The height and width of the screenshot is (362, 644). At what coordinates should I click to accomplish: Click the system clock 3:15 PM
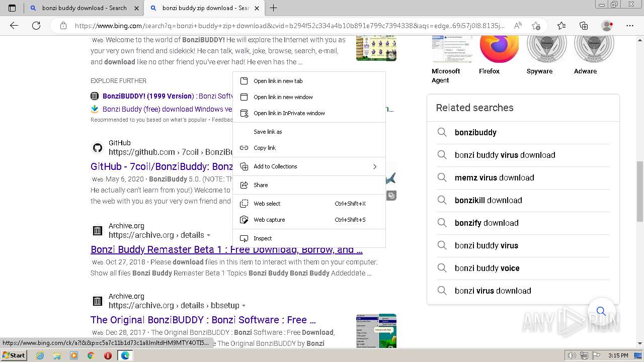(x=618, y=355)
